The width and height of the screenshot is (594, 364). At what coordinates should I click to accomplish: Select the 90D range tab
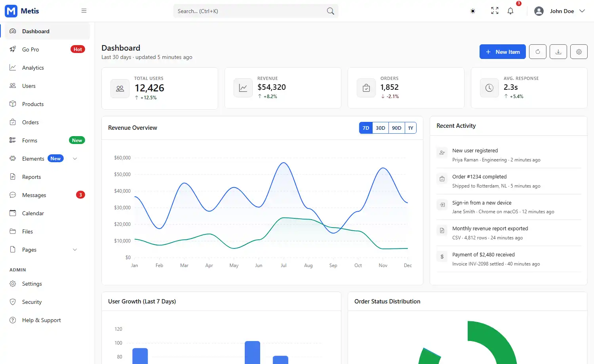click(x=397, y=128)
